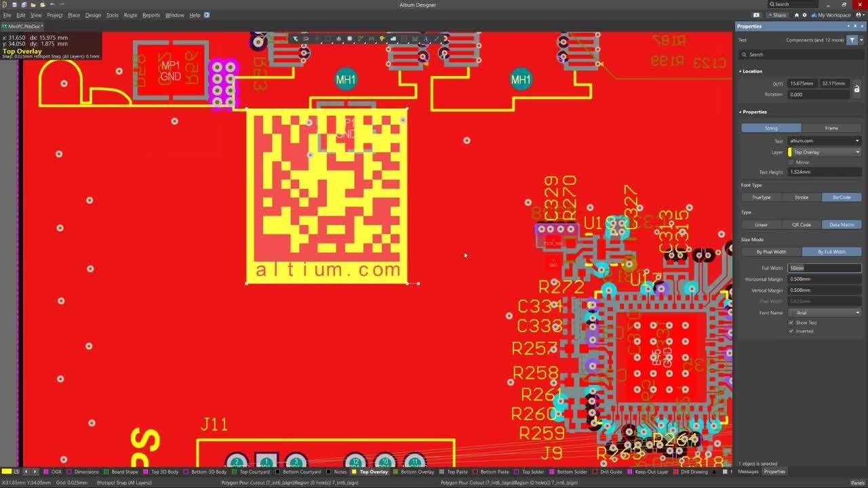Image resolution: width=868 pixels, height=488 pixels.
Task: Uncheck the Show Text checkbox
Action: 791,323
